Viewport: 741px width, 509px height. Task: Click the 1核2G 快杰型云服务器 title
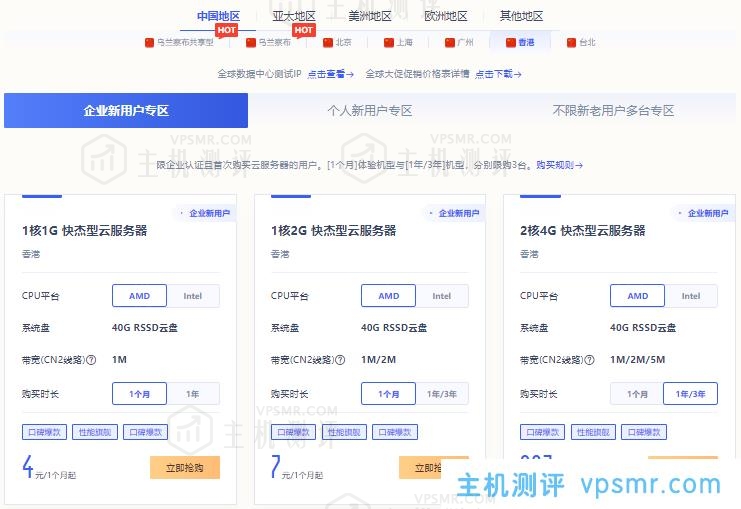click(334, 231)
